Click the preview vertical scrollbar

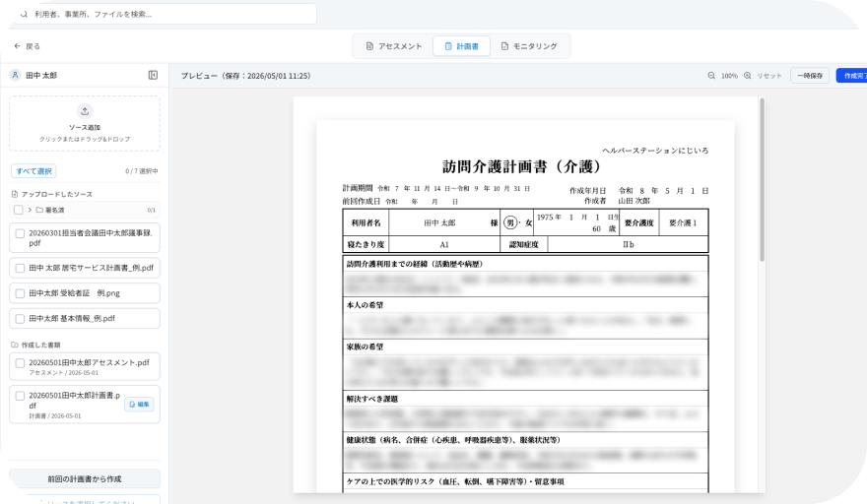coord(762,179)
